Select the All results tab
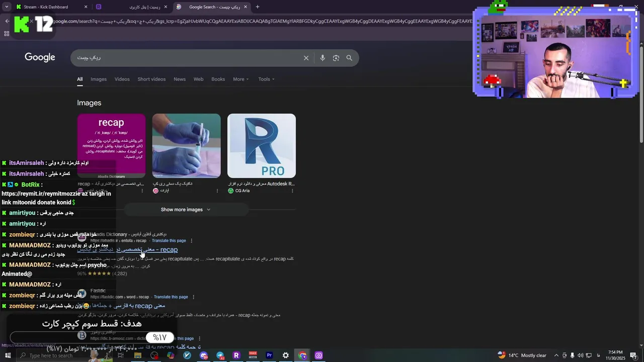Image resolution: width=644 pixels, height=362 pixels. click(79, 79)
